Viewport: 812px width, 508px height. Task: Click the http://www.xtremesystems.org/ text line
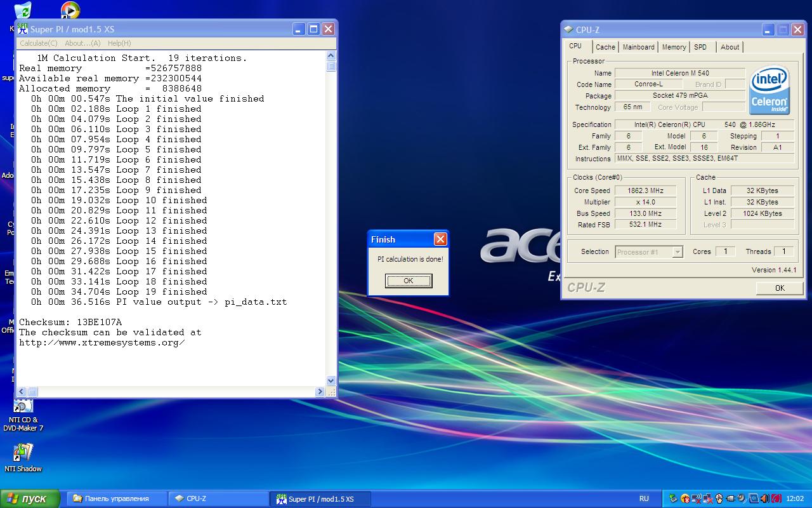102,342
